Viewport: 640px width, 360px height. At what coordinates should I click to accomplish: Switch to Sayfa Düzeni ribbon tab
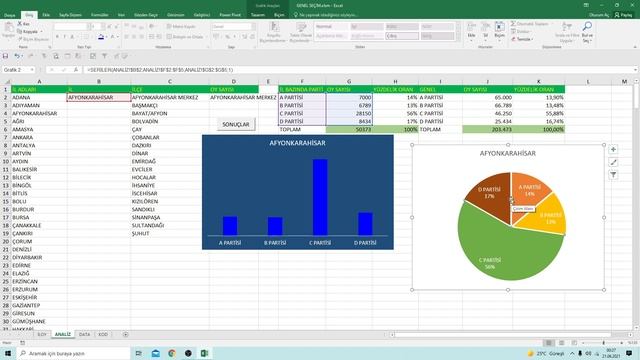(x=70, y=15)
